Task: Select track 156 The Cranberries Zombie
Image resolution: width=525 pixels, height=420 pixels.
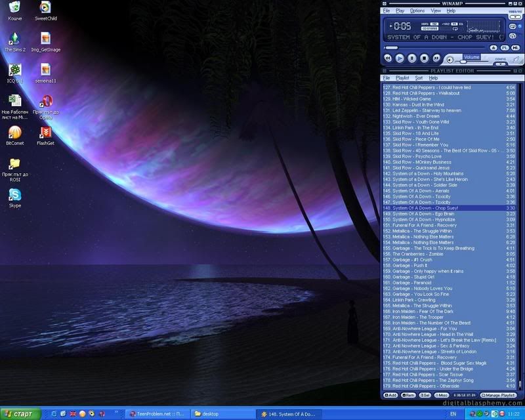Action: coord(449,254)
